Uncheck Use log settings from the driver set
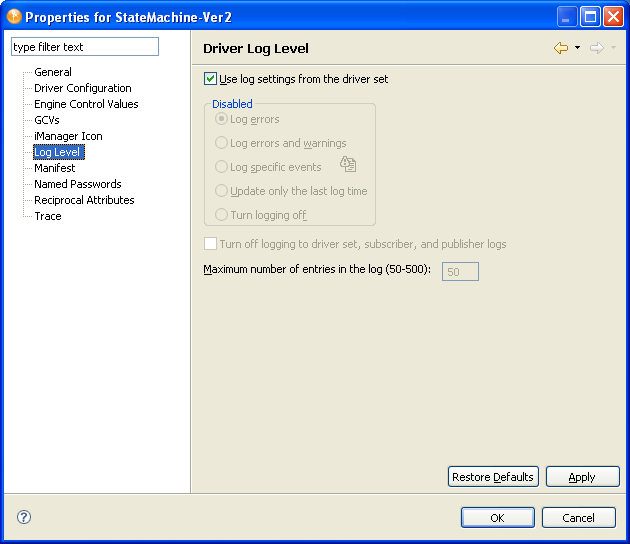The height and width of the screenshot is (544, 630). [210, 79]
